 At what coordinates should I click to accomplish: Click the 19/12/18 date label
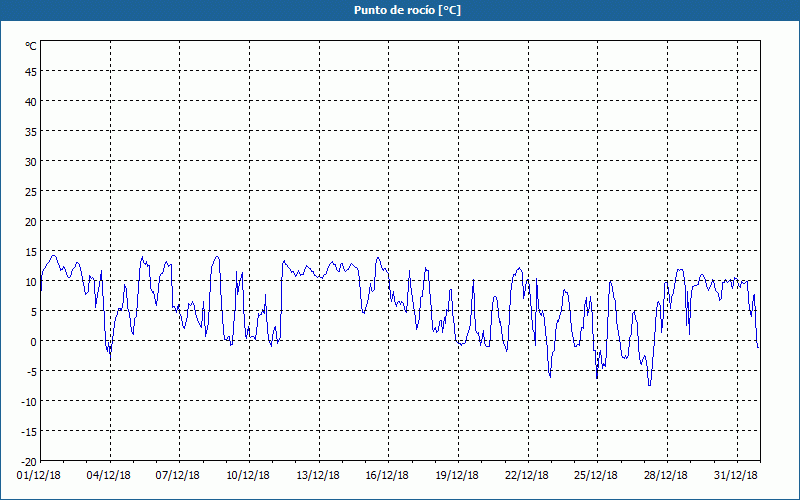tap(457, 476)
